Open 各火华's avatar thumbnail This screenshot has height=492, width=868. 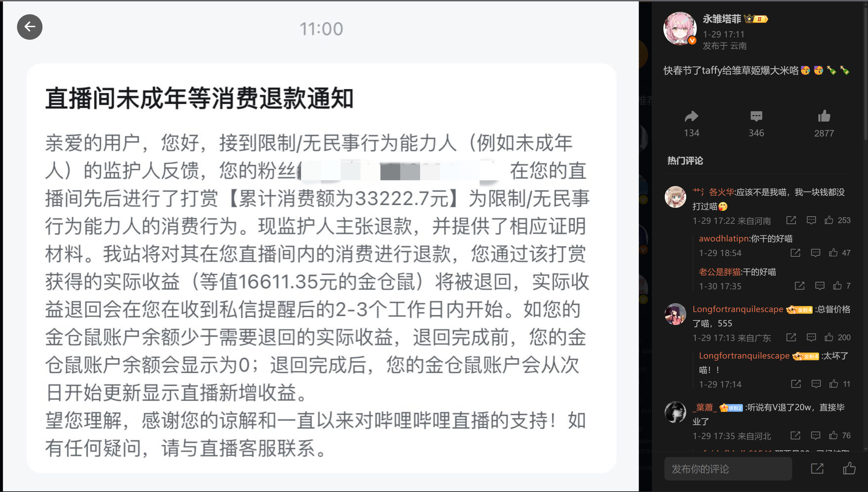pyautogui.click(x=675, y=197)
